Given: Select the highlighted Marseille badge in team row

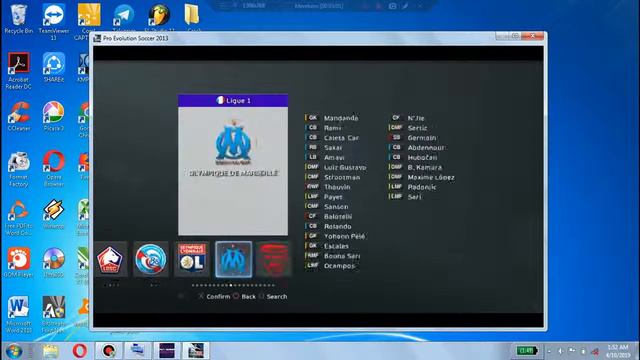Looking at the screenshot, I should click(x=233, y=260).
